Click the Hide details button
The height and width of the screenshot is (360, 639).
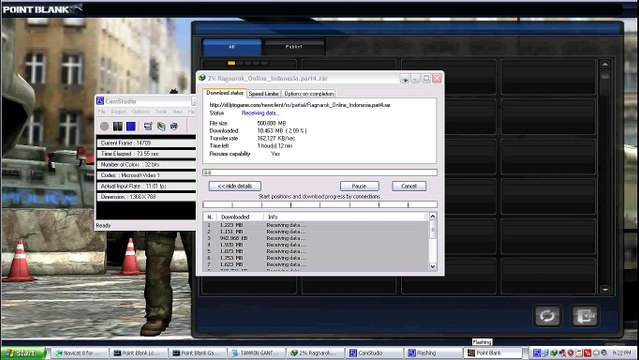235,186
